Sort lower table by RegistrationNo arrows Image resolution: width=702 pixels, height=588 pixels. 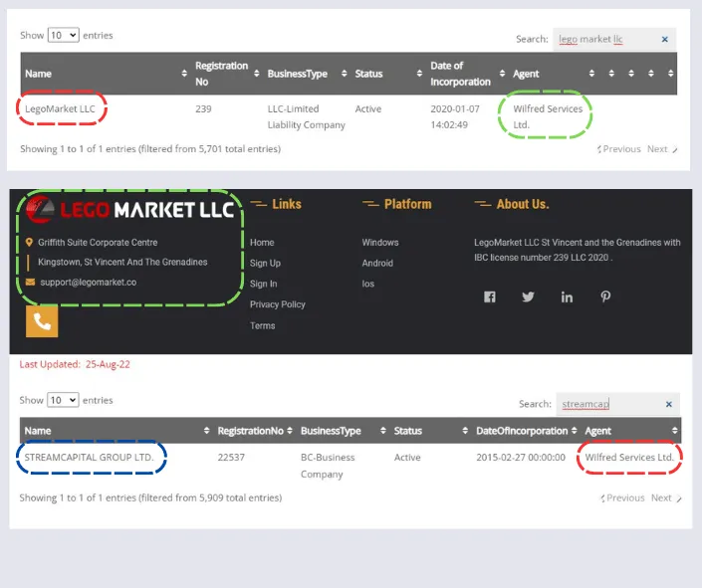pos(290,431)
